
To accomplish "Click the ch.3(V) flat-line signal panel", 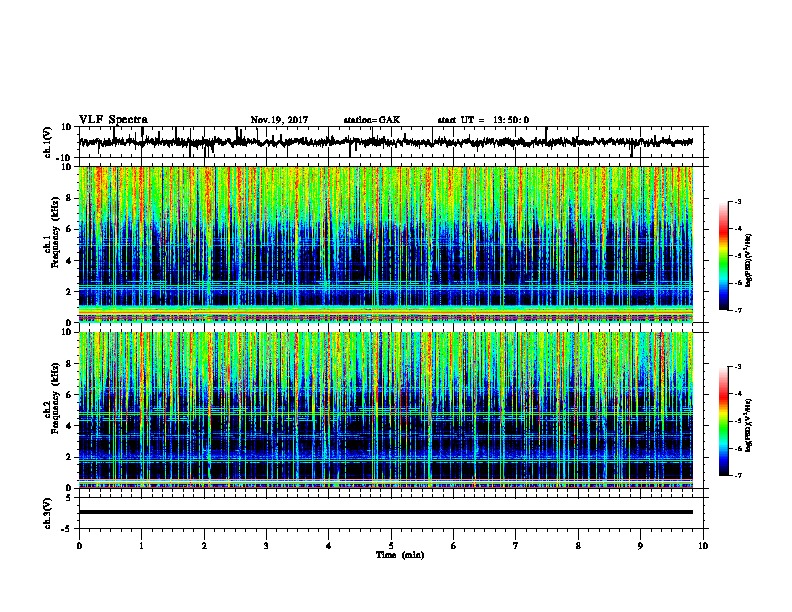I will (x=391, y=513).
